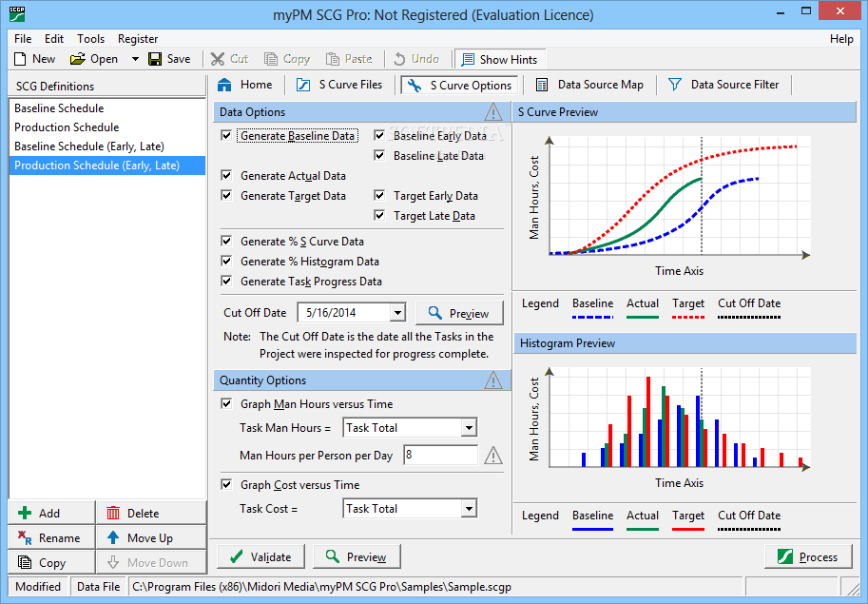Click warning icon beside Man Hours per Day

pos(493,456)
